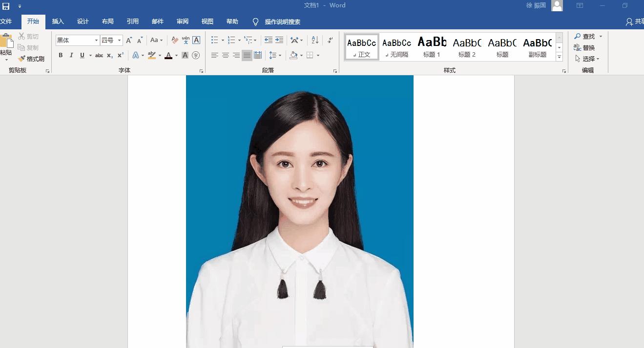Toggle italic formatting on
Viewport: 644px width, 348px height.
coord(71,55)
